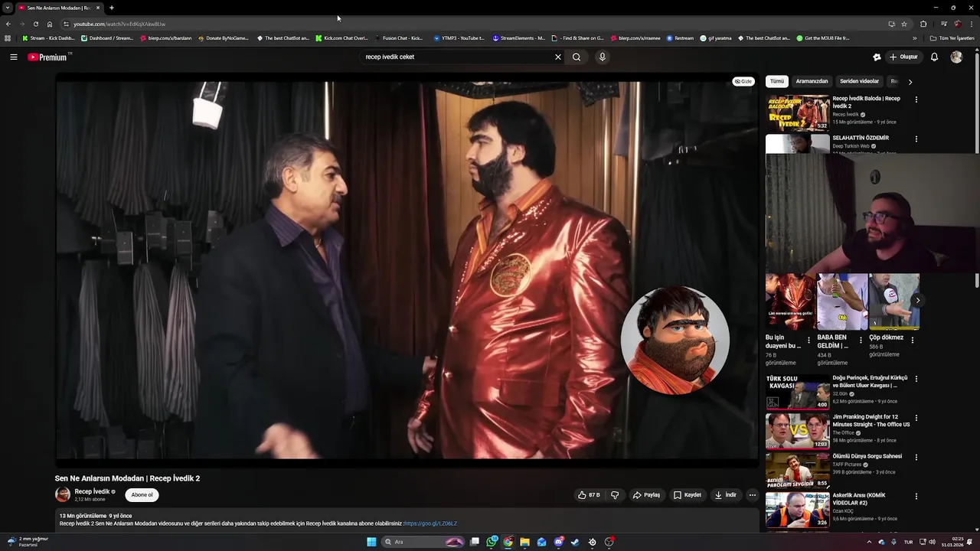Open WhatsApp from the taskbar
The width and height of the screenshot is (980, 551).
[492, 542]
